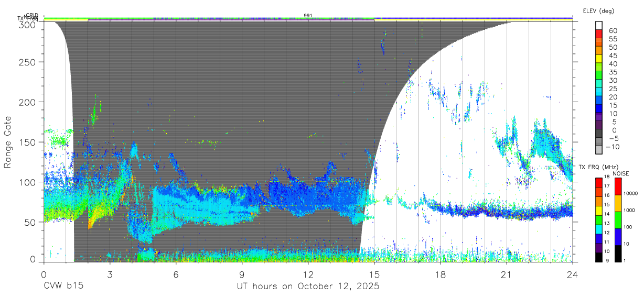Viewport: 644px width, 297px height.
Task: Select the orange segment of the NOISE color bar
Action: pos(618,203)
